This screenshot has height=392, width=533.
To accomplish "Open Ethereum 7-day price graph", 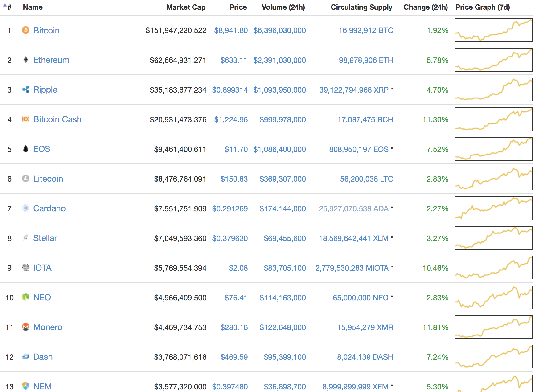I will pos(493,60).
